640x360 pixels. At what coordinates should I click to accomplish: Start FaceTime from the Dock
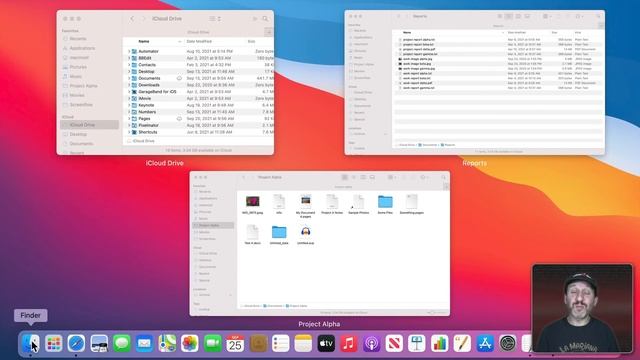[213, 343]
